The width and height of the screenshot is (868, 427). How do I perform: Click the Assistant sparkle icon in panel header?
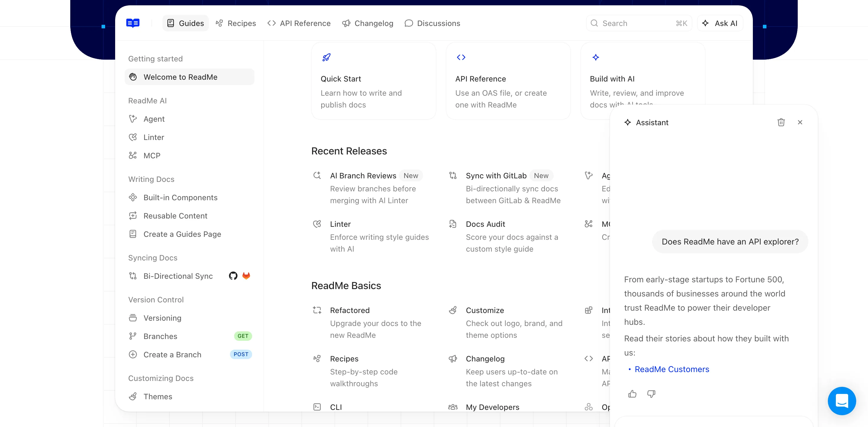627,122
